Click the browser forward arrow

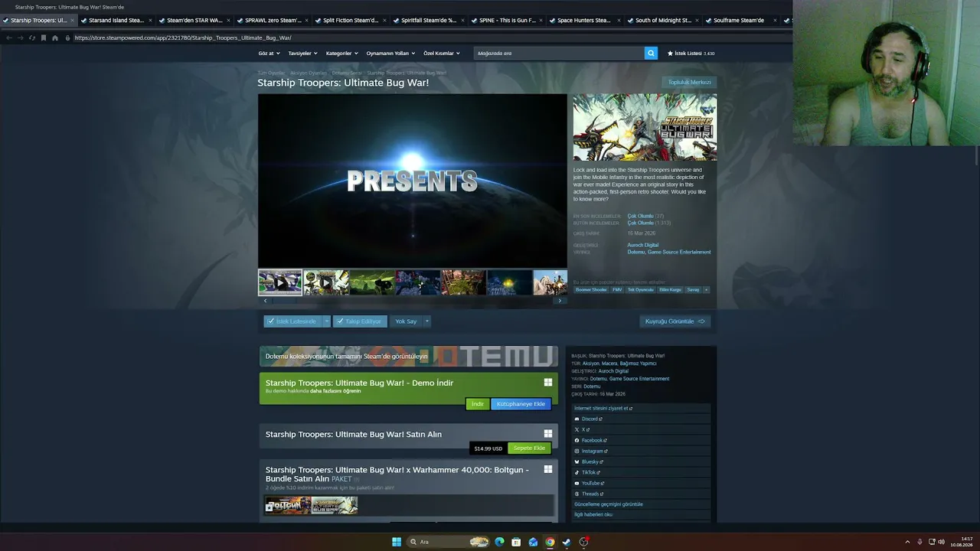coord(21,37)
